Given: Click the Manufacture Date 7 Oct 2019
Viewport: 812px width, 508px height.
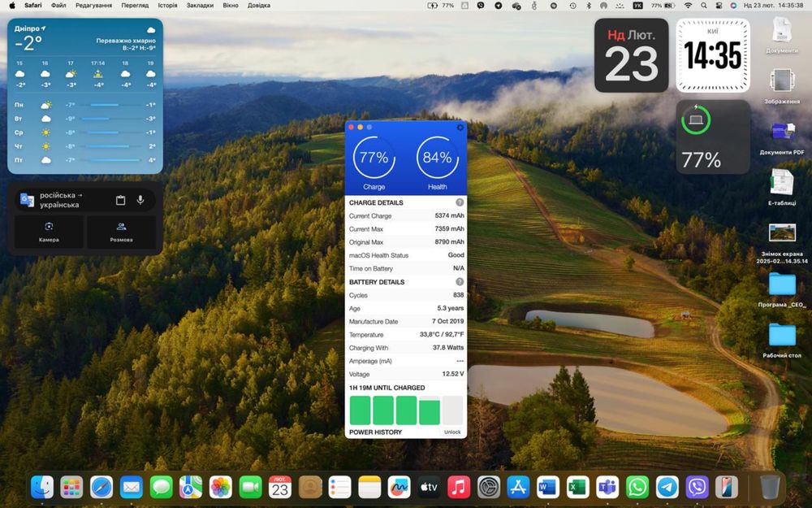Looking at the screenshot, I should pos(448,321).
